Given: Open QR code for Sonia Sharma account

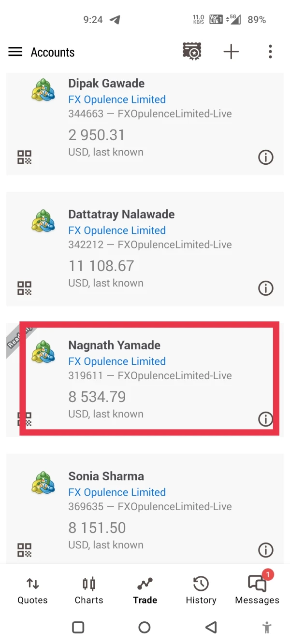Looking at the screenshot, I should (24, 550).
